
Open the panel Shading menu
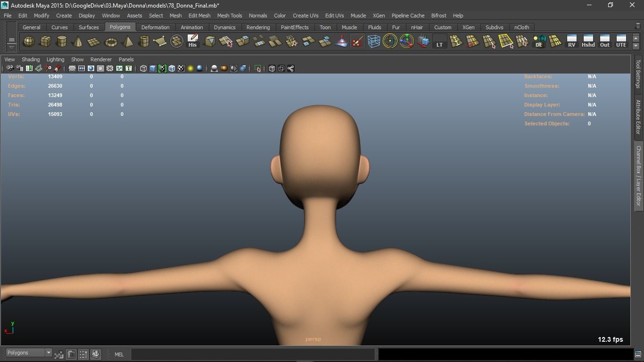click(x=31, y=59)
